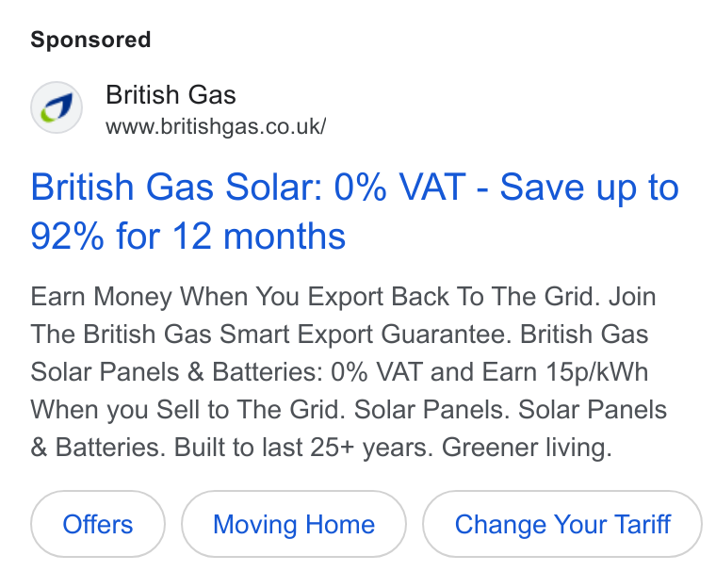Click 'When you Sell to The Grid' text
The width and height of the screenshot is (716, 588).
[x=188, y=409]
